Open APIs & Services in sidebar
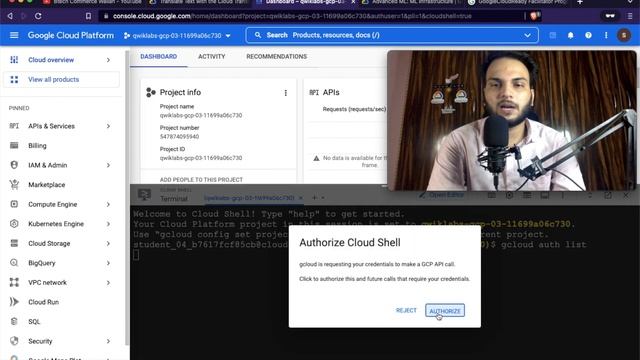 (x=51, y=126)
